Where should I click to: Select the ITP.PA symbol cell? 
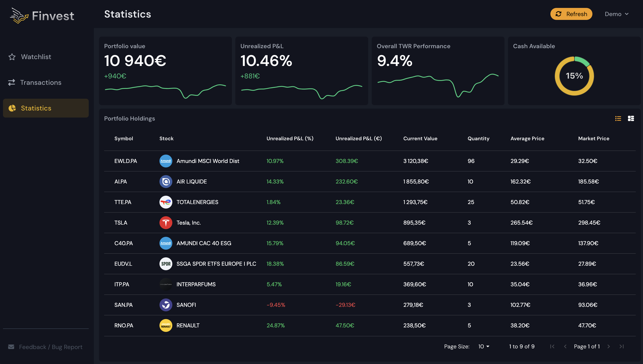click(122, 284)
